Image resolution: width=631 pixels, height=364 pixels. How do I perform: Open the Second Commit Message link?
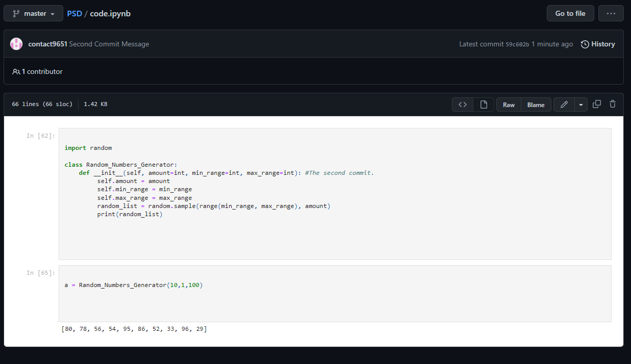(109, 44)
